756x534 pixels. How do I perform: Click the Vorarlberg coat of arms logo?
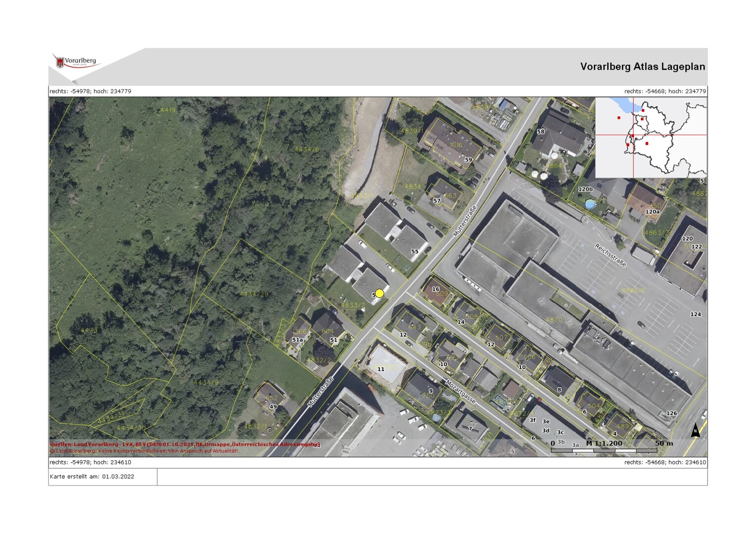(x=61, y=62)
